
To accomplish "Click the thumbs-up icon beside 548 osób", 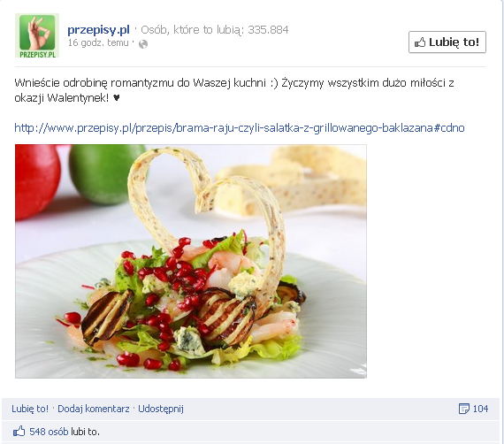I will click(x=19, y=431).
